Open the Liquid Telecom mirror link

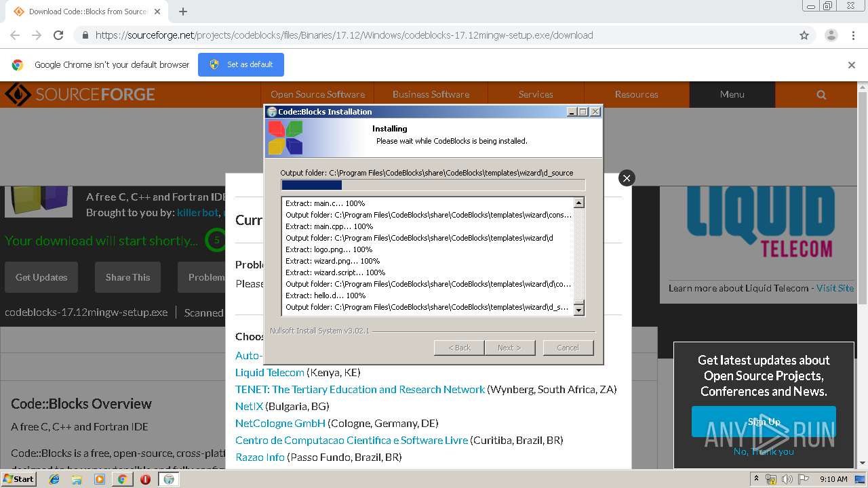pos(270,372)
